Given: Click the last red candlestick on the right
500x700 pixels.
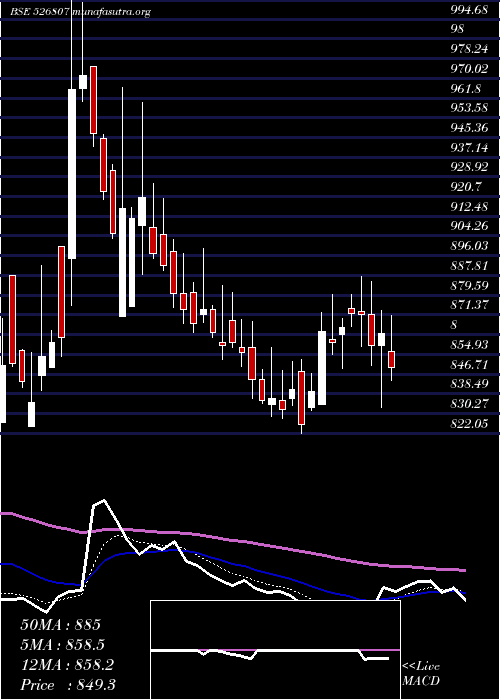Looking at the screenshot, I should click(392, 359).
